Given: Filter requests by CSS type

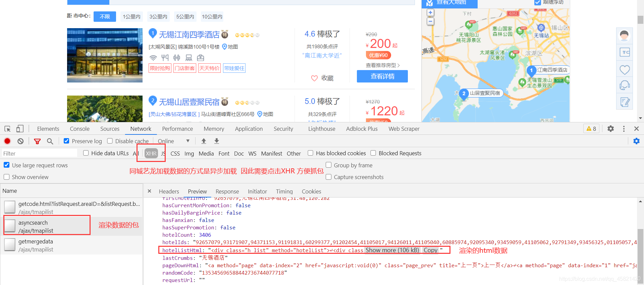Looking at the screenshot, I should point(175,154).
